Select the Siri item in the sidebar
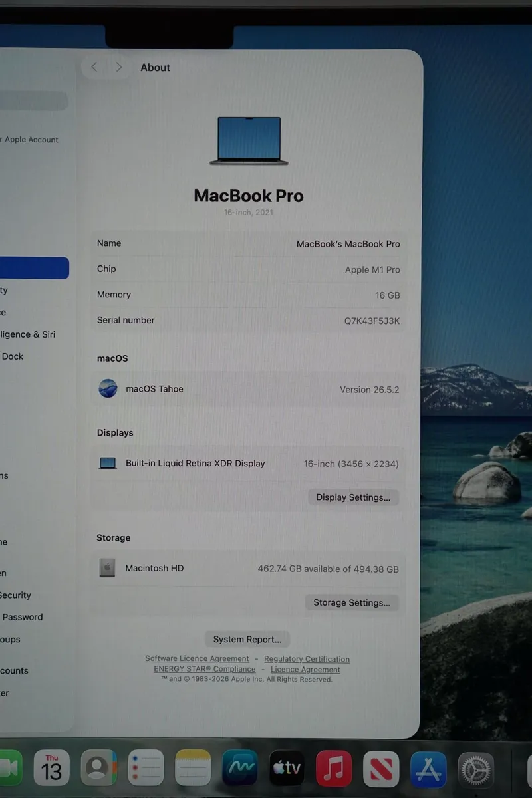The image size is (532, 798). (x=27, y=334)
